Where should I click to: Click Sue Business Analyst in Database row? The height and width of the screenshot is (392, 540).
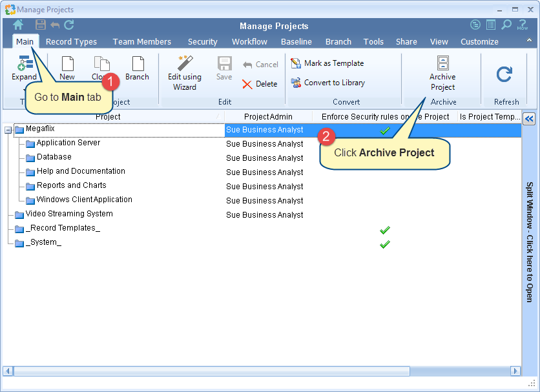pyautogui.click(x=264, y=158)
